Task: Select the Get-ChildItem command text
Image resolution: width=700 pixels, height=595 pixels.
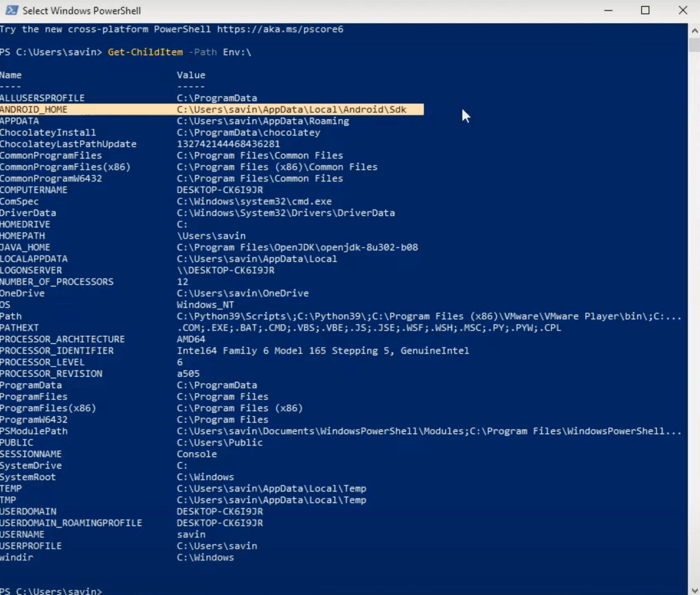Action: click(x=144, y=52)
